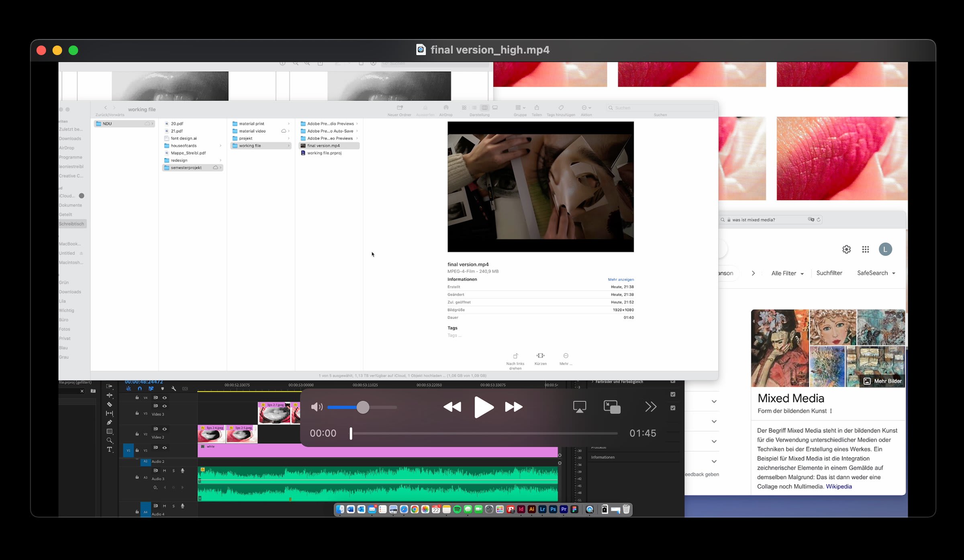Screen dimensions: 964x560
Task: Click the fast-forward button in player controls
Action: tap(514, 407)
